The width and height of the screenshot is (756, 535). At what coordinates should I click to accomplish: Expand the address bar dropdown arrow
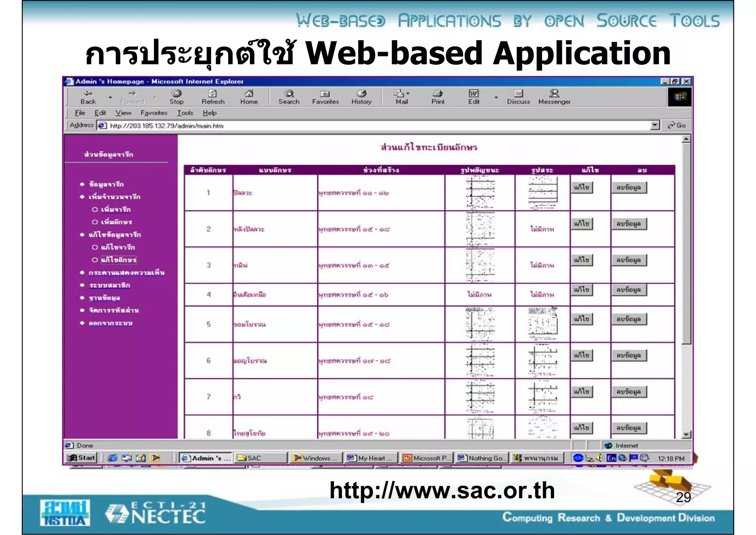click(655, 125)
